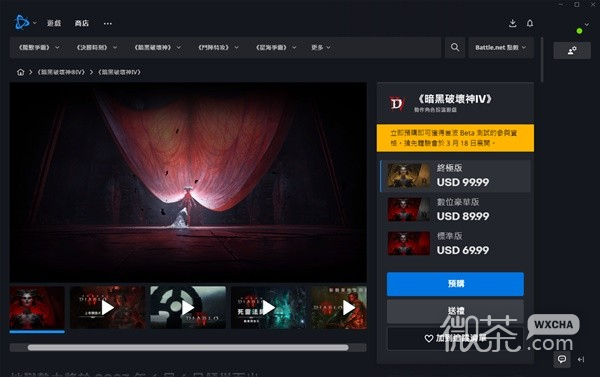Expand the 《暗黑破壞神》 category dropdown
The height and width of the screenshot is (377, 600).
(157, 47)
